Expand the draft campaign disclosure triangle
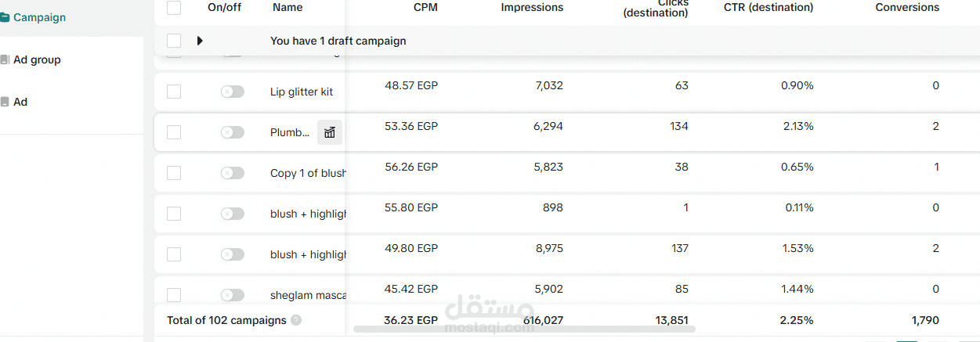 pos(200,41)
